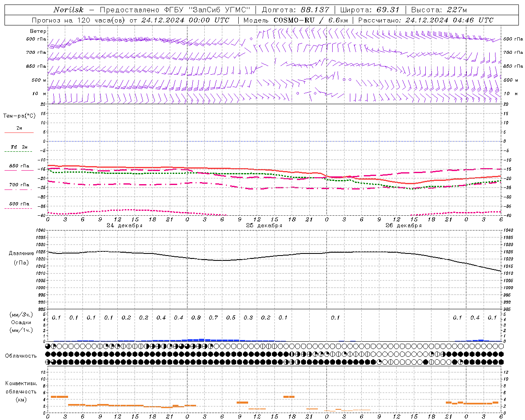Click the Облачность cloud cover label
The height and width of the screenshot is (420, 525).
point(21,356)
